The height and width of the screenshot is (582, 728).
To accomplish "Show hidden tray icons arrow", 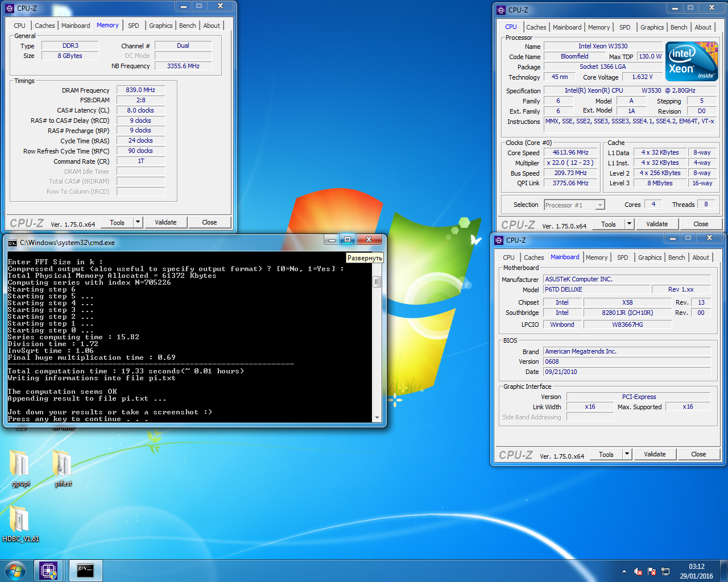I will tap(624, 571).
